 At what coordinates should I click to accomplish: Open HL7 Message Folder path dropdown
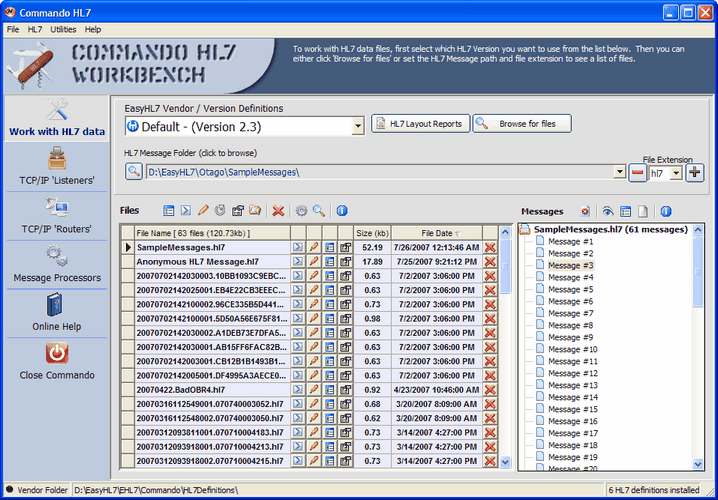pyautogui.click(x=620, y=172)
